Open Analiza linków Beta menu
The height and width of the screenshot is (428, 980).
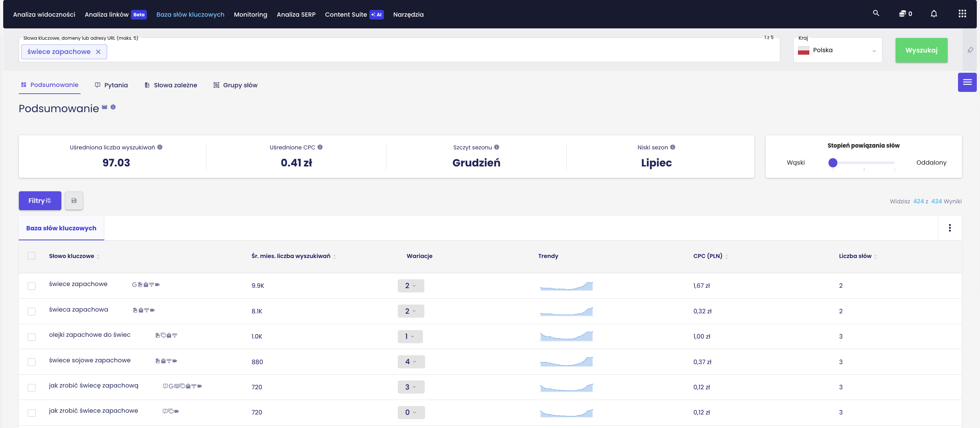pyautogui.click(x=116, y=15)
